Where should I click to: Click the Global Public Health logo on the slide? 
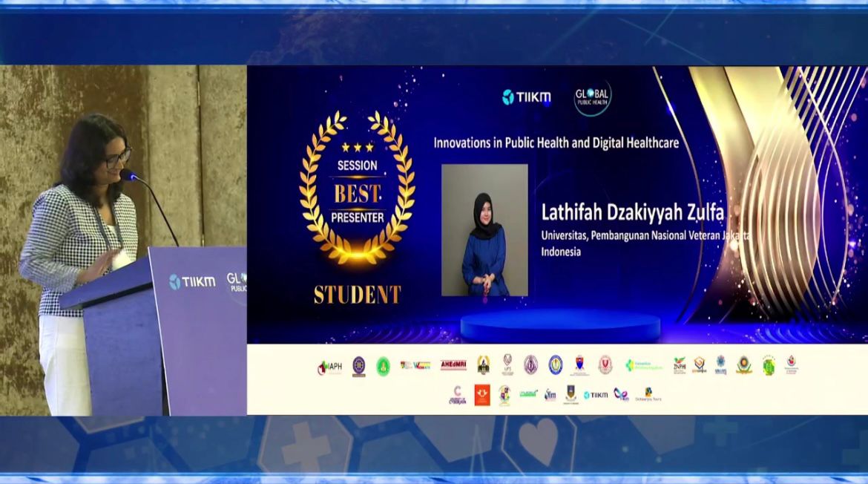pos(593,97)
